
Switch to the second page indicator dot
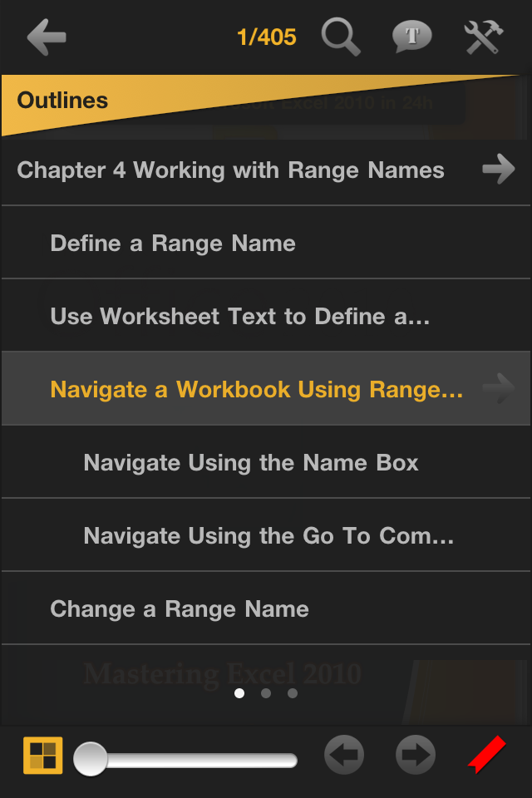(x=266, y=693)
